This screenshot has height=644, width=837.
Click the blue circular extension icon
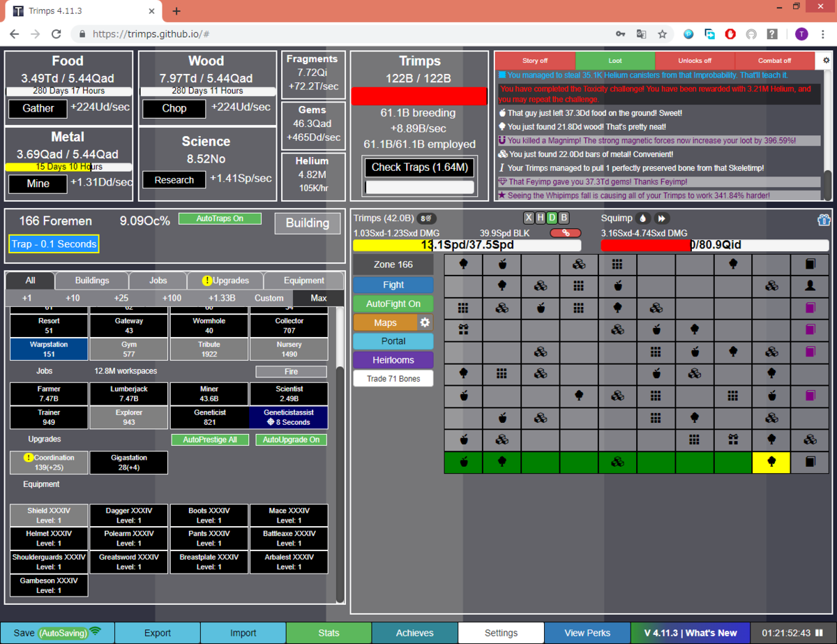(x=688, y=33)
